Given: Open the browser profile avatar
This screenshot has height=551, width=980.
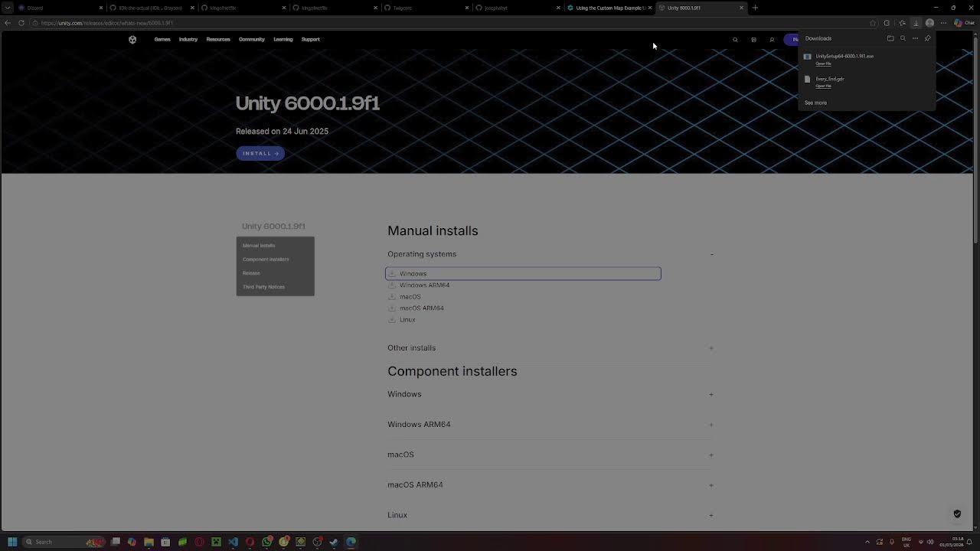Looking at the screenshot, I should coord(929,23).
